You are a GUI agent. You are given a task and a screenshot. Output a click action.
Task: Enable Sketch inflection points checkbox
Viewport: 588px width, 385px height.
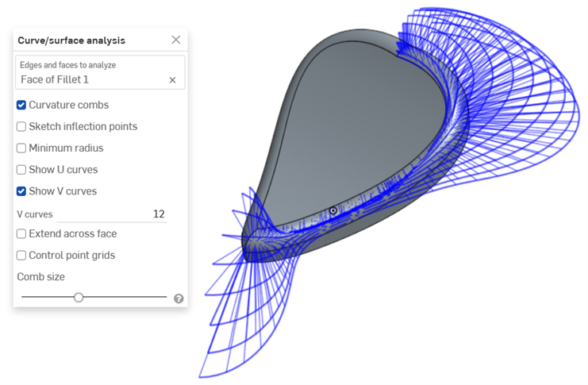21,126
